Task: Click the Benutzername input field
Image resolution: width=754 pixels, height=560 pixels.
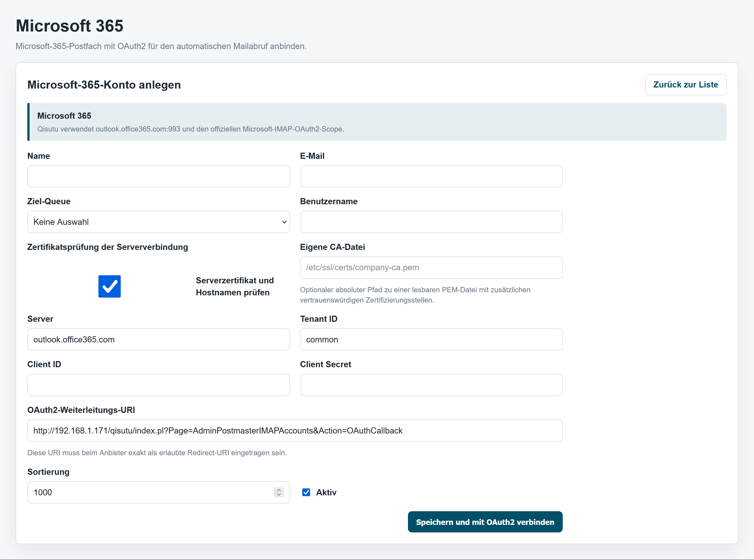Action: [x=431, y=222]
